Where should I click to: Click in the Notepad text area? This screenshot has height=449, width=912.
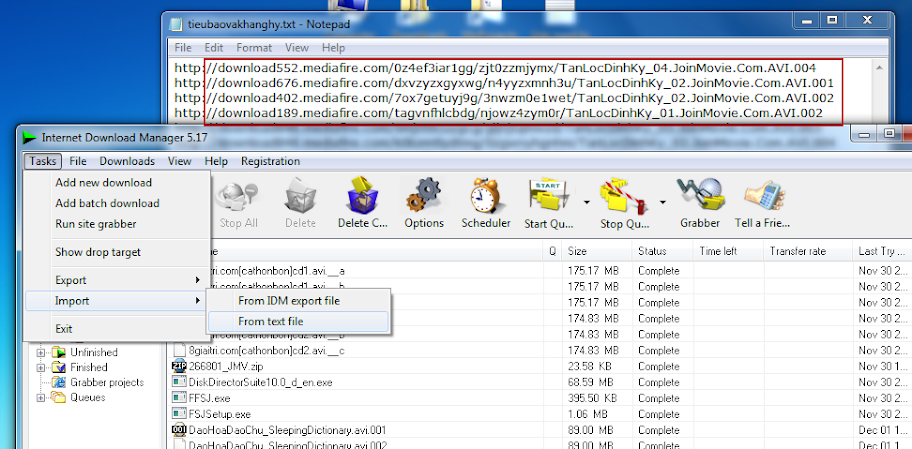[520, 92]
